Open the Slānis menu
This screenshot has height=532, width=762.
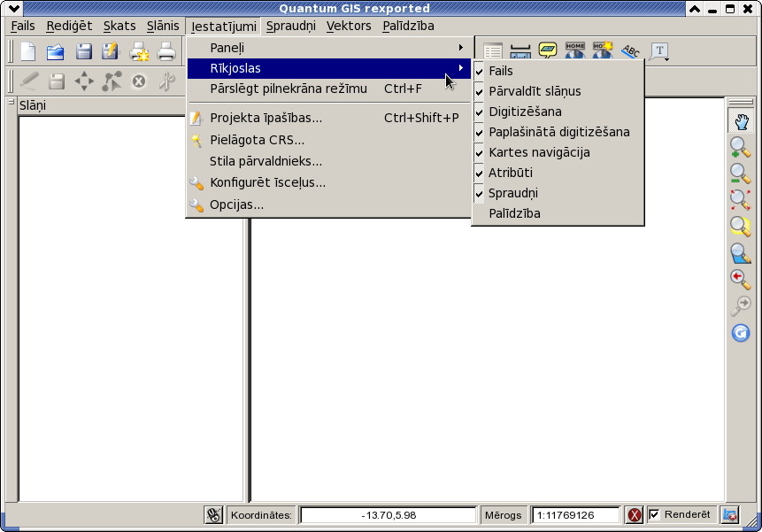tap(163, 26)
